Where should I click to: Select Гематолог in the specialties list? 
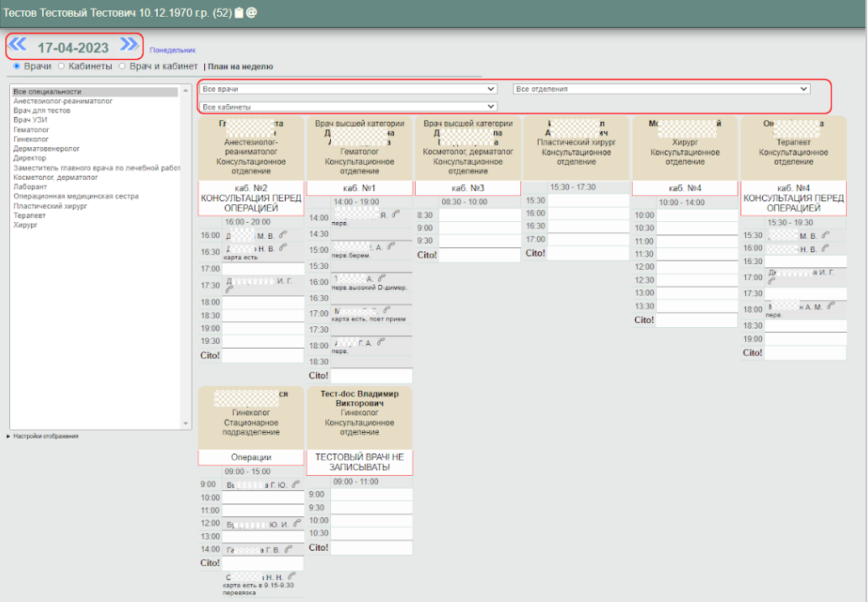[31, 130]
